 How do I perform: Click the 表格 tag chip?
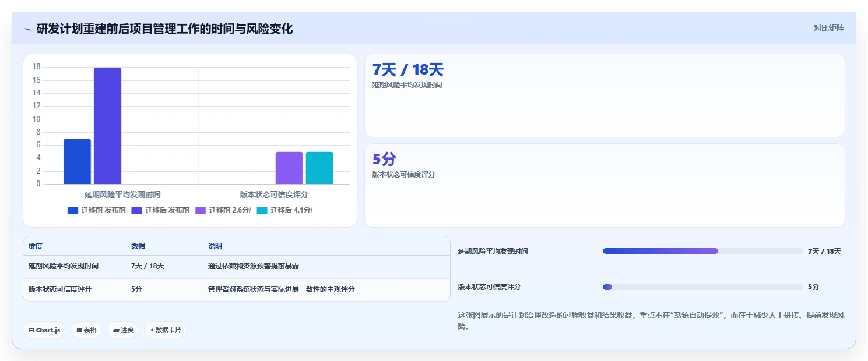click(x=86, y=330)
